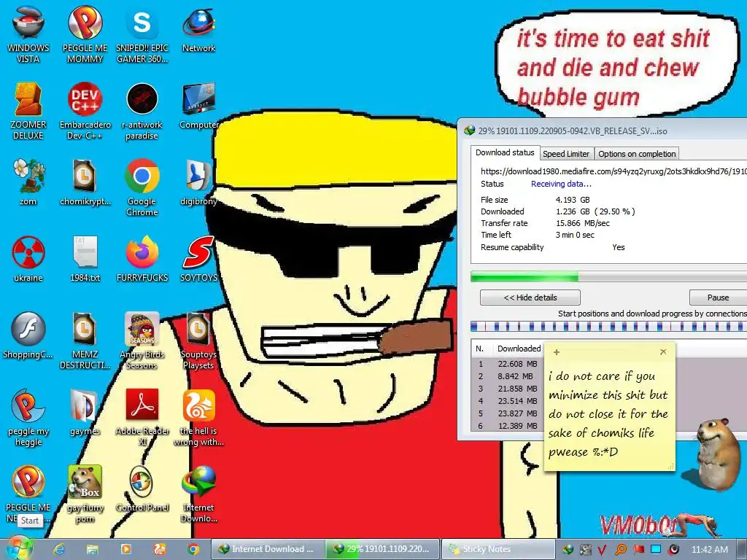Click the system tray clock 11:42 AM
This screenshot has height=560, width=747.
point(709,550)
